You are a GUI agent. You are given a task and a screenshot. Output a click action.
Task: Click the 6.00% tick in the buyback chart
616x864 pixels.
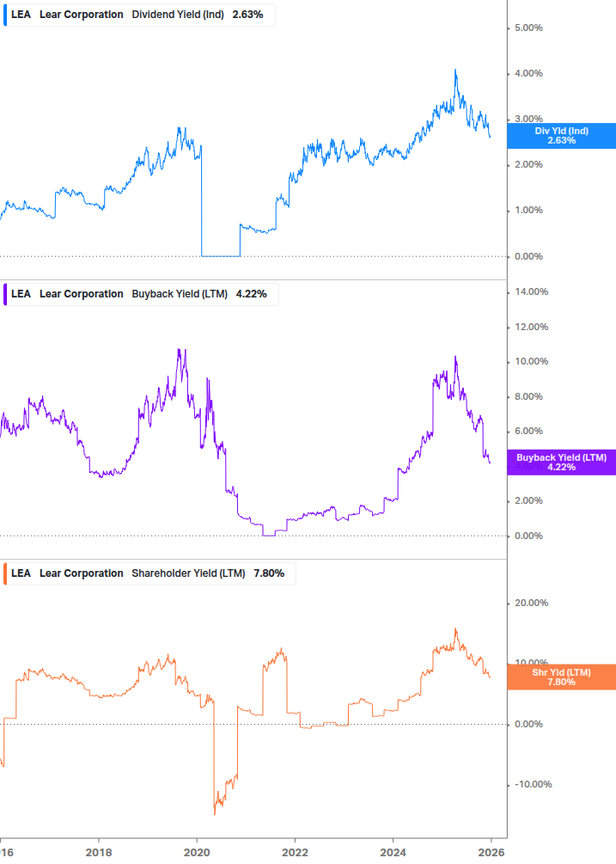point(528,432)
